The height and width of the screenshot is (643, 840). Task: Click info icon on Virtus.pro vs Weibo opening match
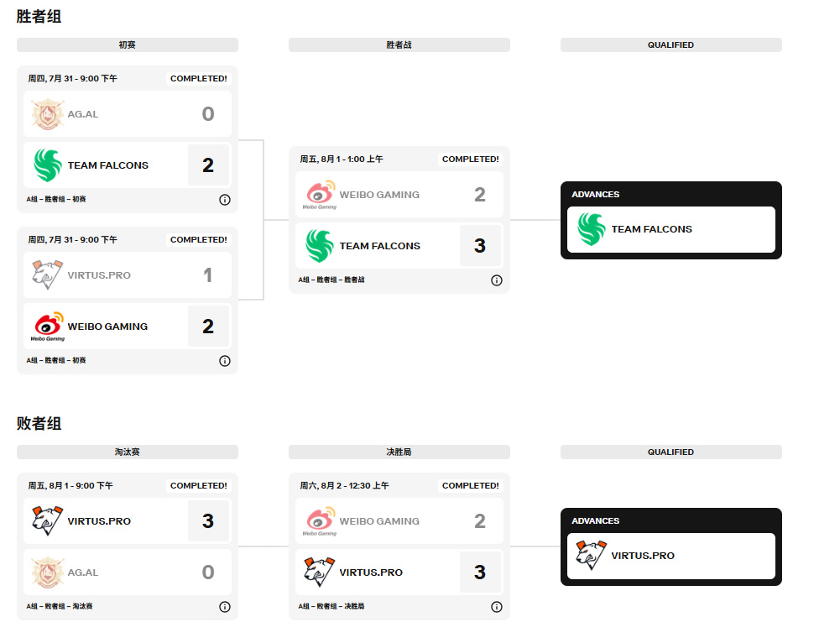[x=225, y=361]
